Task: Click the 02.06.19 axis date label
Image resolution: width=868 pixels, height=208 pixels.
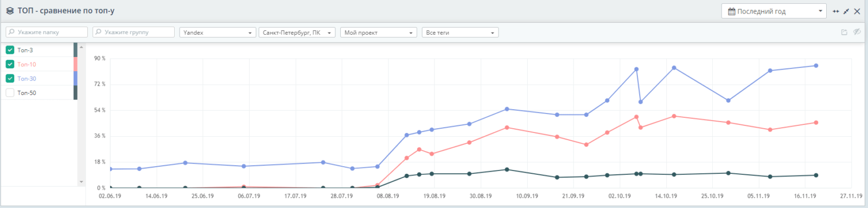Action: coord(110,196)
